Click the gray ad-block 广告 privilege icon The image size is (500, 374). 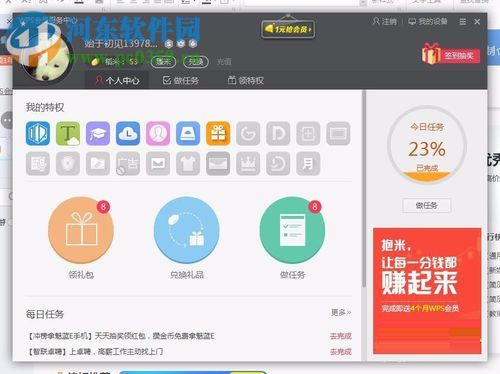click(128, 163)
